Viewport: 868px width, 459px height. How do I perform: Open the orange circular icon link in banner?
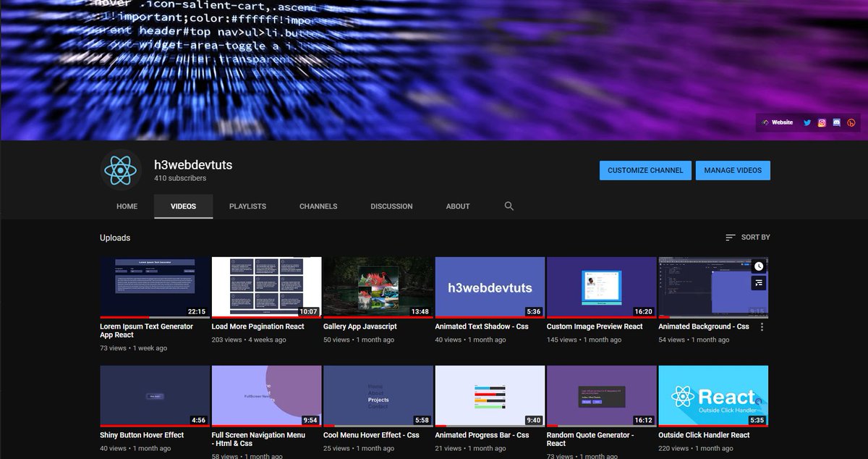851,123
